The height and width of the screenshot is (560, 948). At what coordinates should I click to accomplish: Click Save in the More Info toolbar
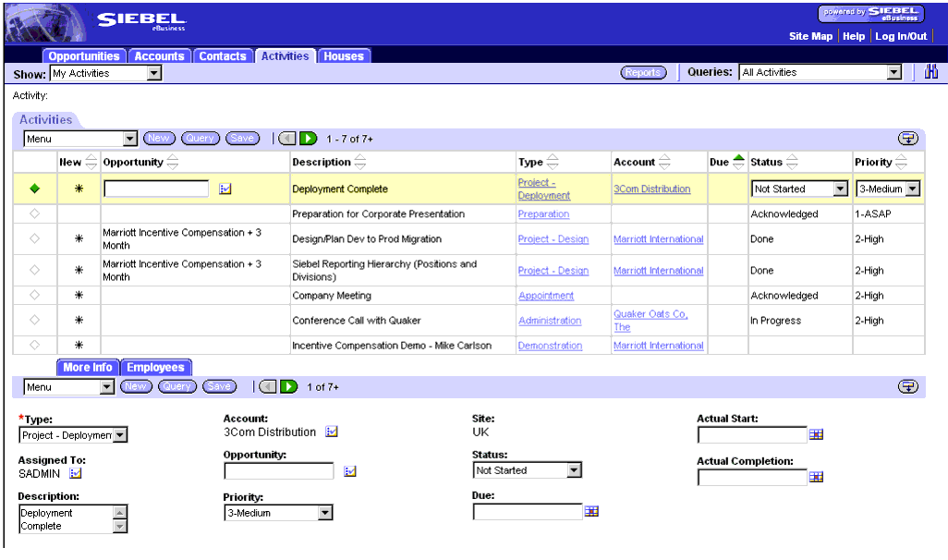(x=219, y=386)
